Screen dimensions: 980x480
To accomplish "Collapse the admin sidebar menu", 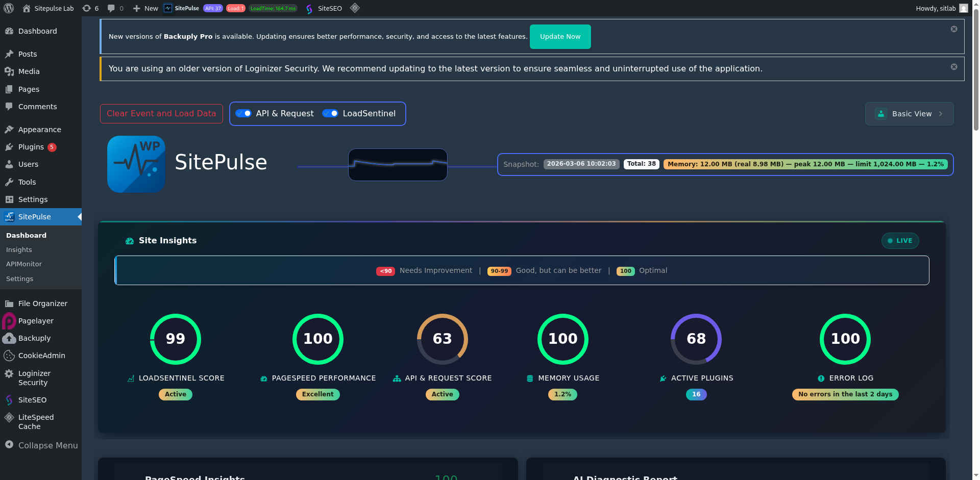I will [x=41, y=445].
